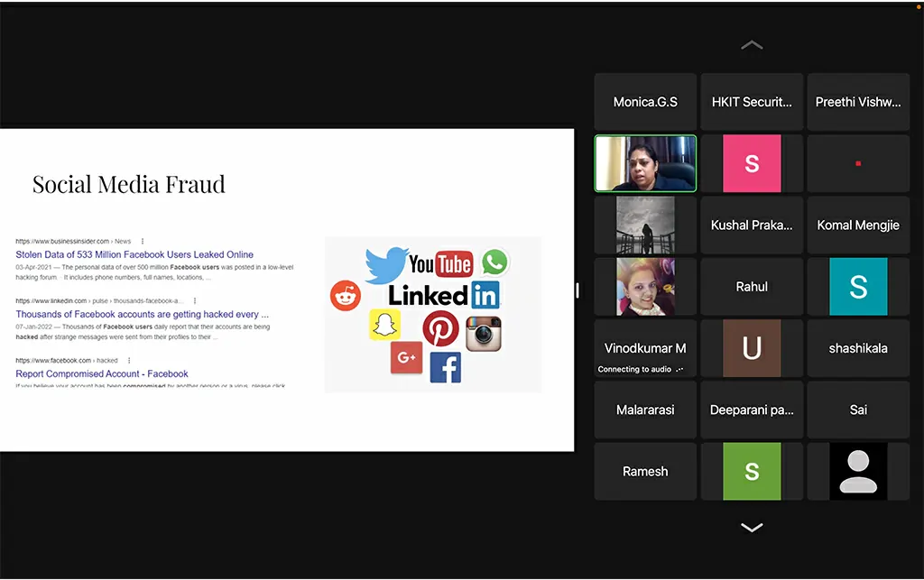The width and height of the screenshot is (924, 580).
Task: Click the LinkedIn logo on slide
Action: [444, 295]
